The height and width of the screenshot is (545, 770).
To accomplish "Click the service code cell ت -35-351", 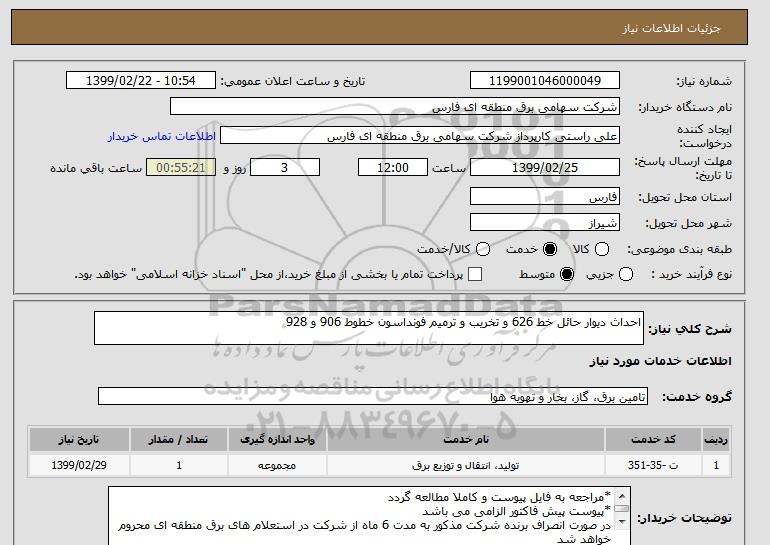I will coord(653,465).
